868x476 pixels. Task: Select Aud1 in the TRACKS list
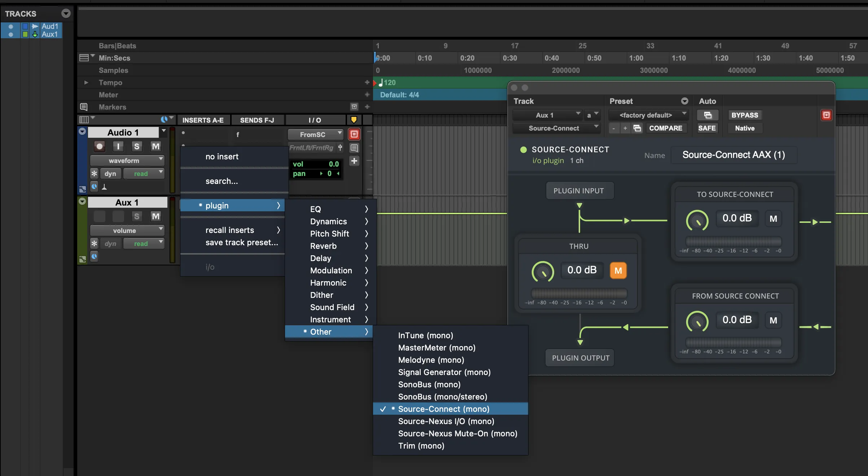pos(50,26)
